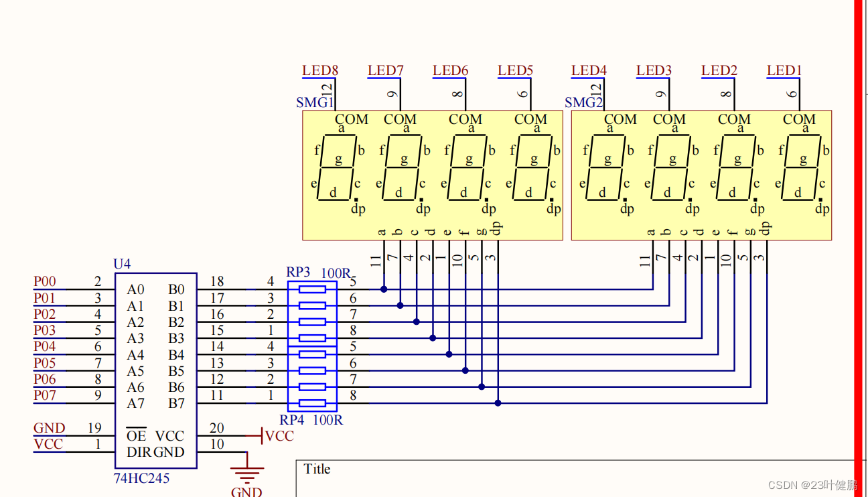Click the resistor symbol on the B7 line

coord(312,403)
